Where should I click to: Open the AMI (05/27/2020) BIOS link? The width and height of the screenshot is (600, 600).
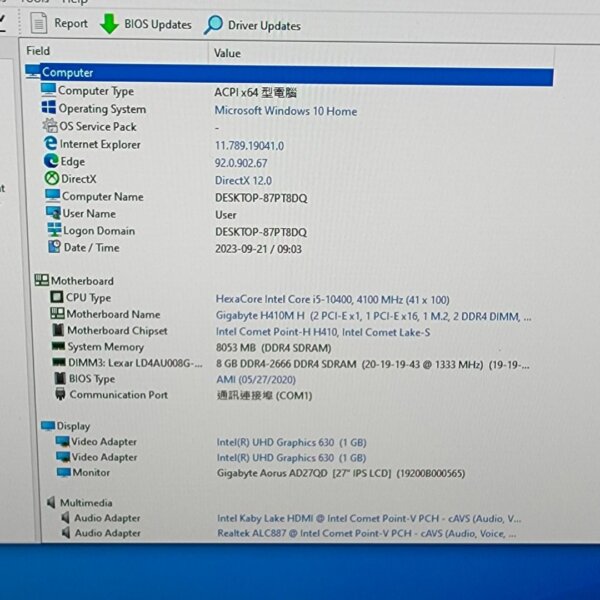tap(256, 380)
